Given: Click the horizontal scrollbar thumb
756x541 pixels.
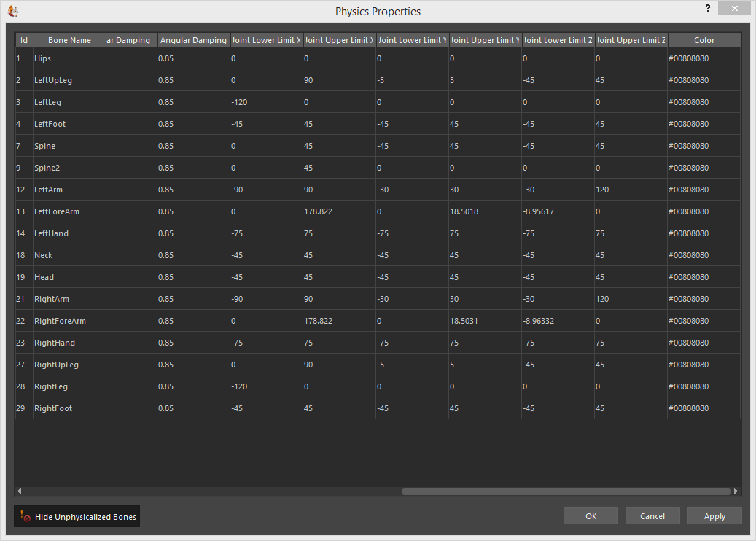Looking at the screenshot, I should click(x=566, y=491).
